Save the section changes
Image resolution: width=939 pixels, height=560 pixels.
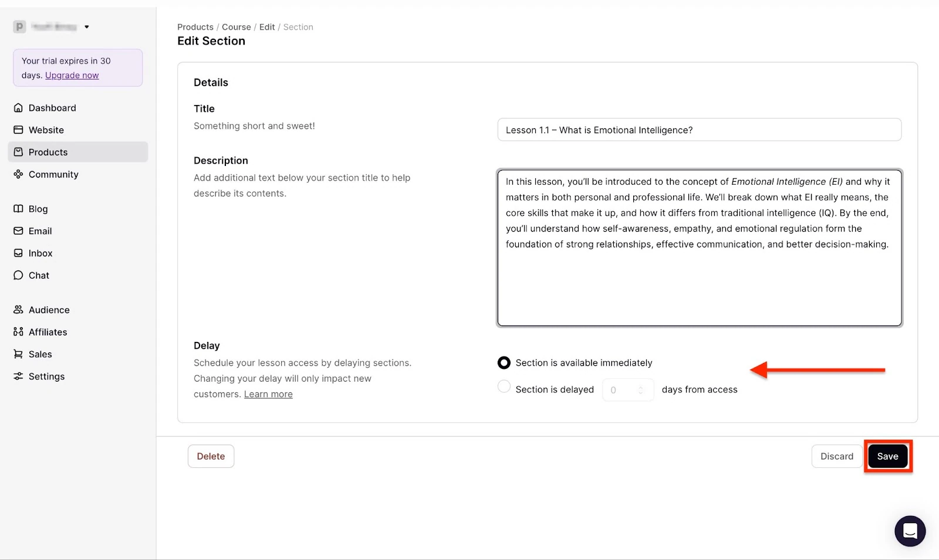[x=887, y=456]
